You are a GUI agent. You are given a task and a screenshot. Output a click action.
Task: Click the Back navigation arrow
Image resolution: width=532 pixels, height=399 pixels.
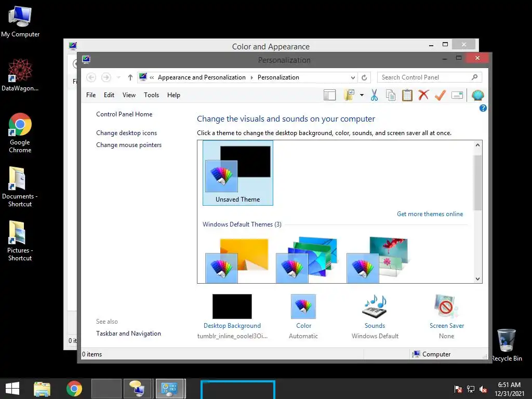tap(91, 77)
